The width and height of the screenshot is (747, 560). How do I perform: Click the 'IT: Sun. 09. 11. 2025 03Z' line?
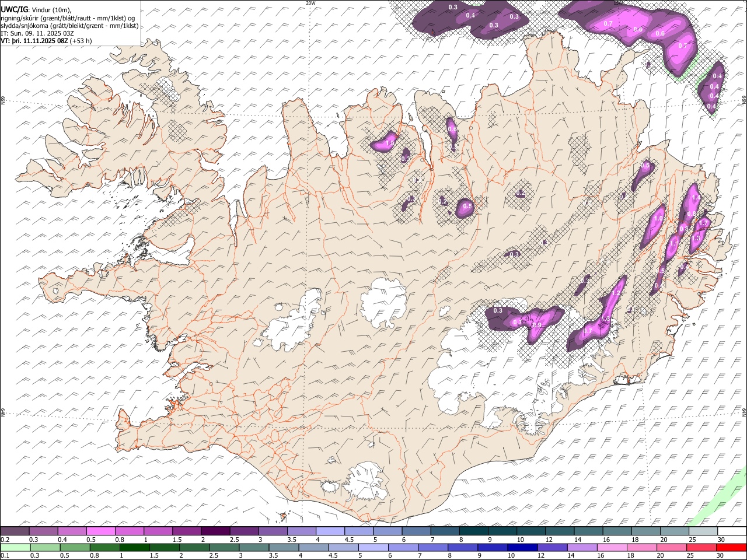(37, 33)
